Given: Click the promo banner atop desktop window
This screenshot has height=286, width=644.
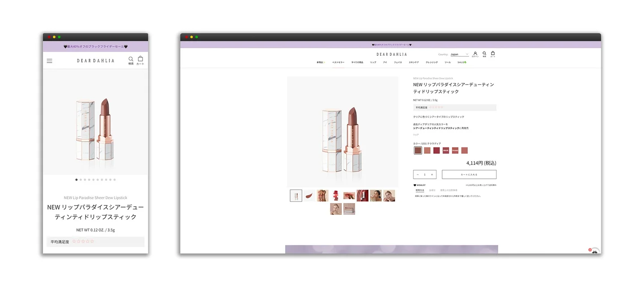Looking at the screenshot, I should (x=391, y=44).
